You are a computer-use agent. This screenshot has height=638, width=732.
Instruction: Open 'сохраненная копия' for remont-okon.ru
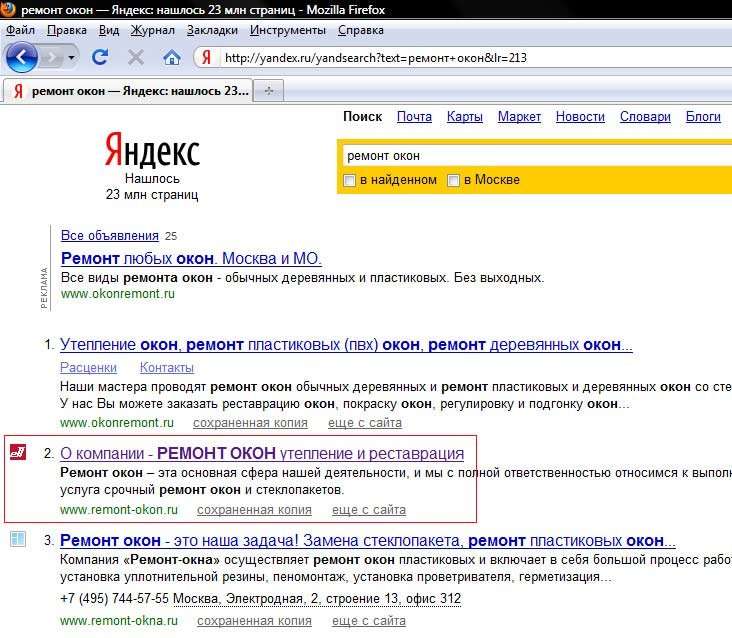[254, 510]
